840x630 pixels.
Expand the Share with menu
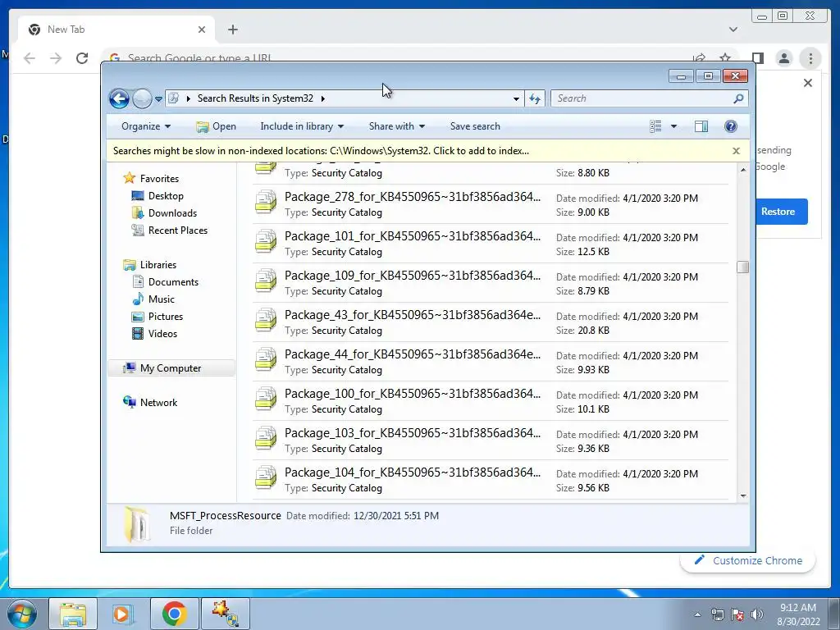[x=396, y=126]
